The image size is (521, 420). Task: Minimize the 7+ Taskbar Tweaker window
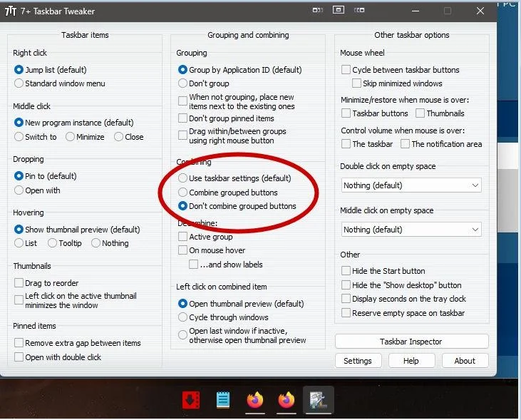pos(416,11)
